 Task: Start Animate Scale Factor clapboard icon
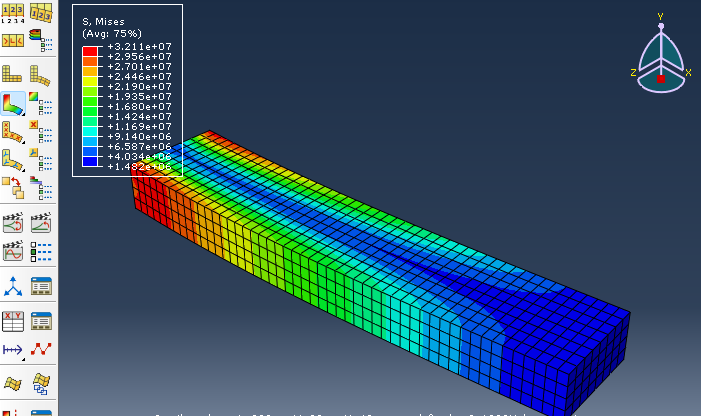[13, 223]
